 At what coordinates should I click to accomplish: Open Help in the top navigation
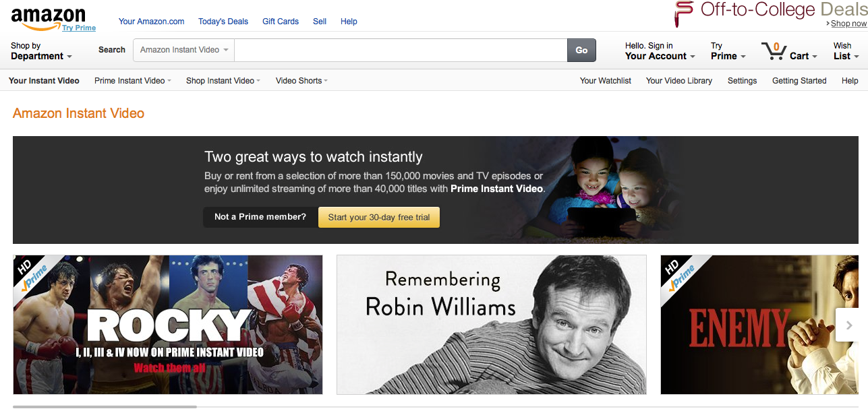pyautogui.click(x=349, y=22)
